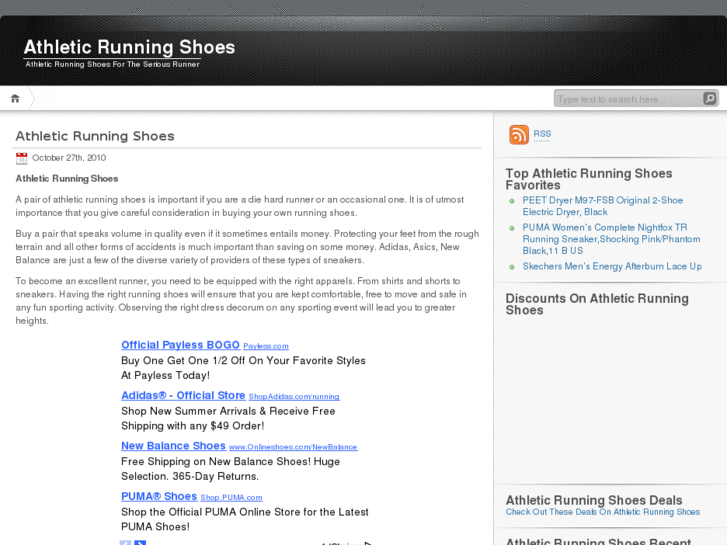Screen dimensions: 727x545
Task: Open the PUMA Shoes ad
Action: (159, 497)
